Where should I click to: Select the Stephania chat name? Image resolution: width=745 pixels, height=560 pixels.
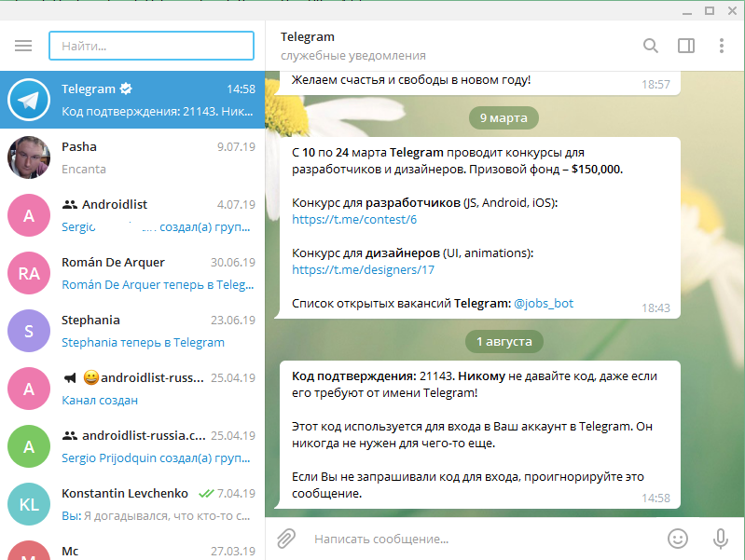pyautogui.click(x=90, y=321)
